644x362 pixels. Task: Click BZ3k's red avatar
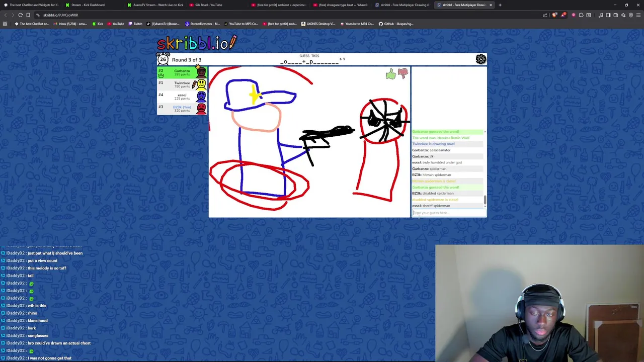201,108
